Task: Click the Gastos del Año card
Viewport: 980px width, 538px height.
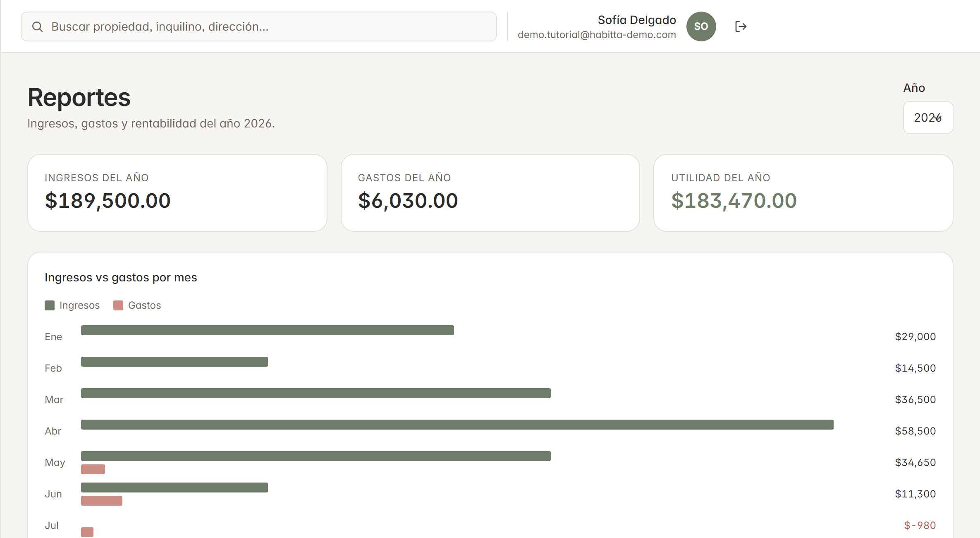Action: click(x=490, y=193)
